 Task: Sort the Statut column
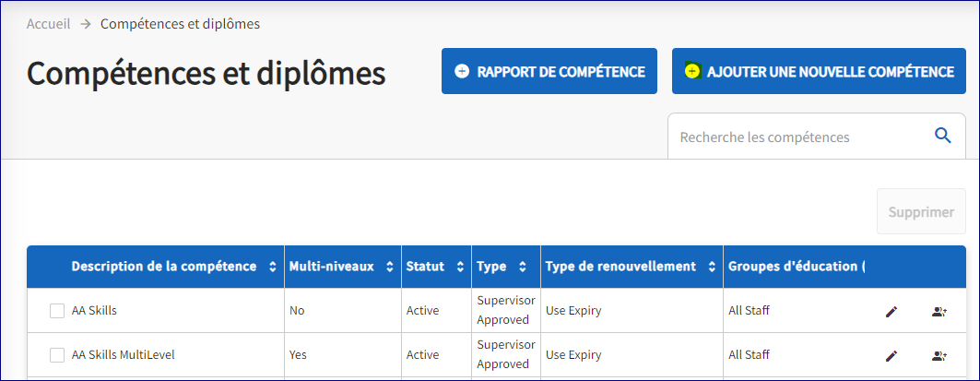pyautogui.click(x=460, y=268)
